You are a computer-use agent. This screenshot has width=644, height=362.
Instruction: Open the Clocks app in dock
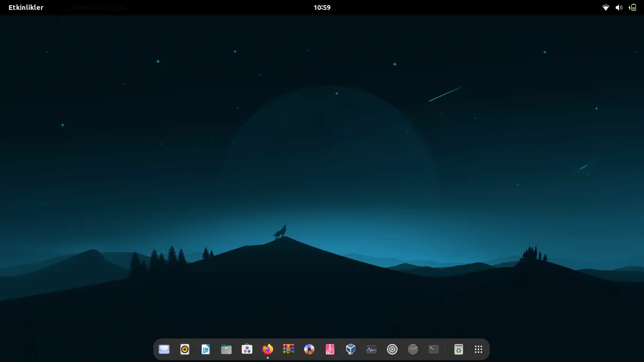tap(413, 349)
